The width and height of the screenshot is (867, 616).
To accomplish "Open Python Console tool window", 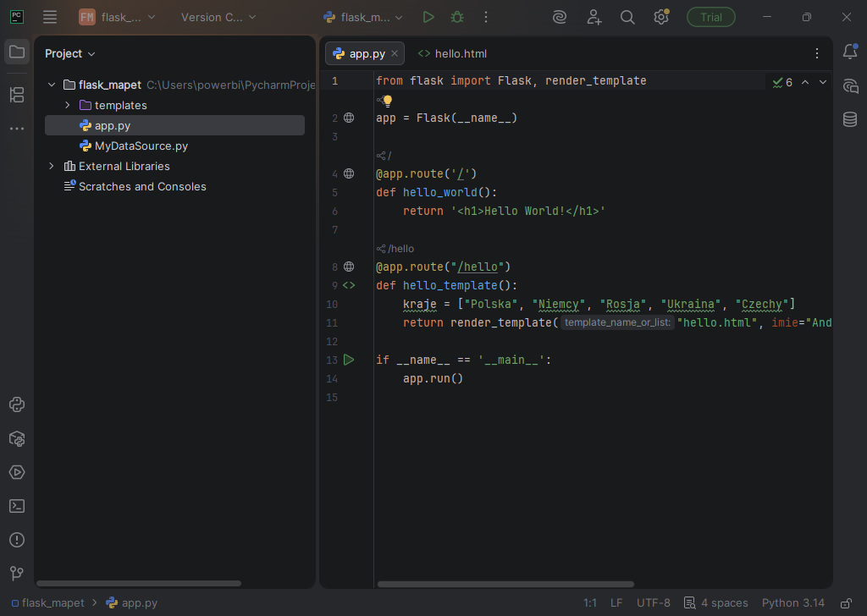I will pyautogui.click(x=17, y=404).
